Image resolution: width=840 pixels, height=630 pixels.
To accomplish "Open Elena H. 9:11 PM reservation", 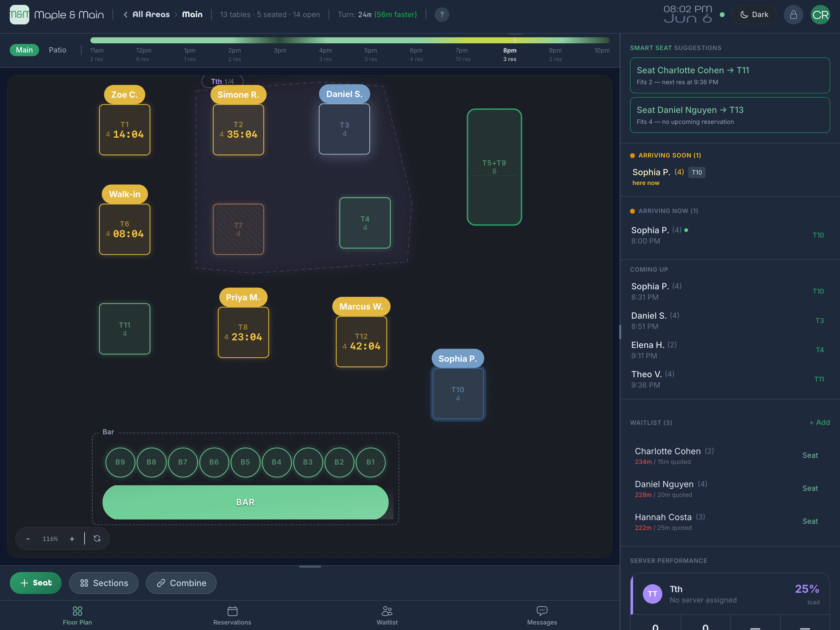I will (730, 350).
